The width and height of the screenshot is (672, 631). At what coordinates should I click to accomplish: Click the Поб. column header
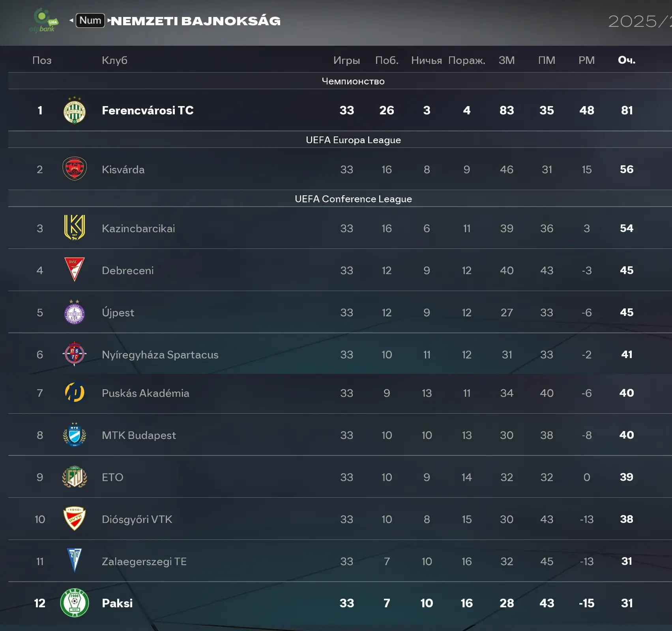(387, 60)
